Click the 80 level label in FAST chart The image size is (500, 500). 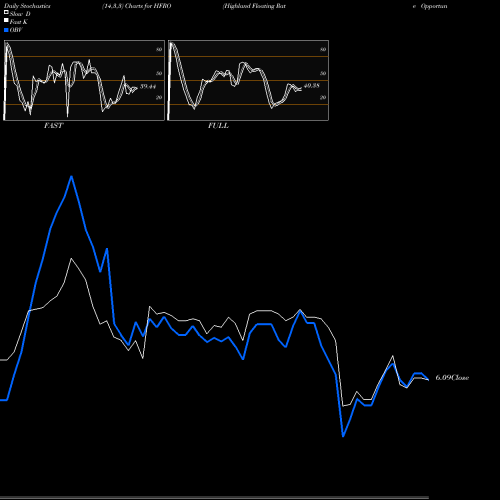pos(159,49)
